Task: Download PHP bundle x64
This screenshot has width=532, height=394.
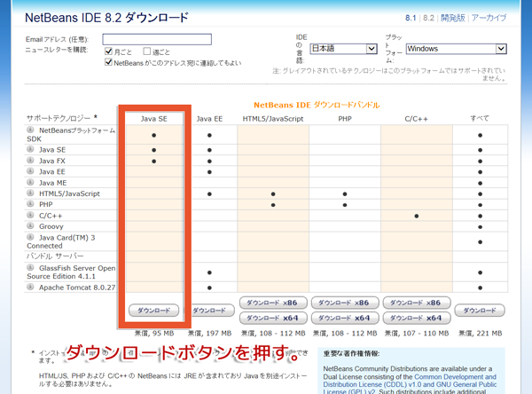Action: click(x=345, y=318)
